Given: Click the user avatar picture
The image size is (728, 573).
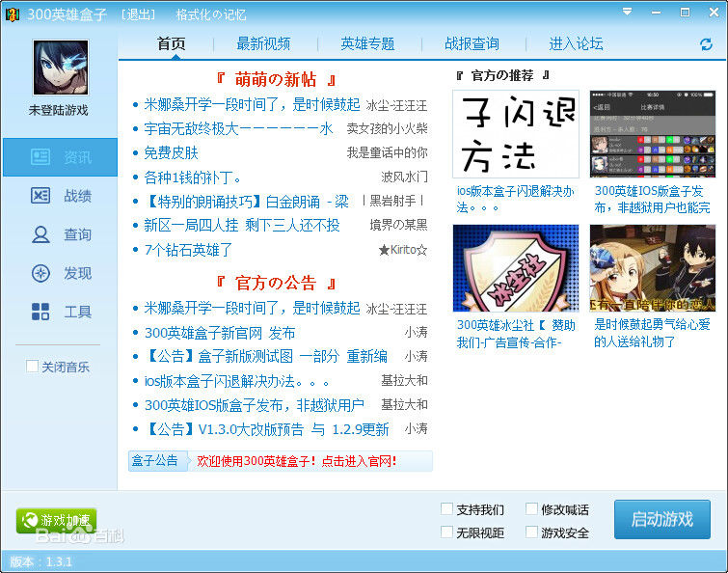Looking at the screenshot, I should [61, 68].
